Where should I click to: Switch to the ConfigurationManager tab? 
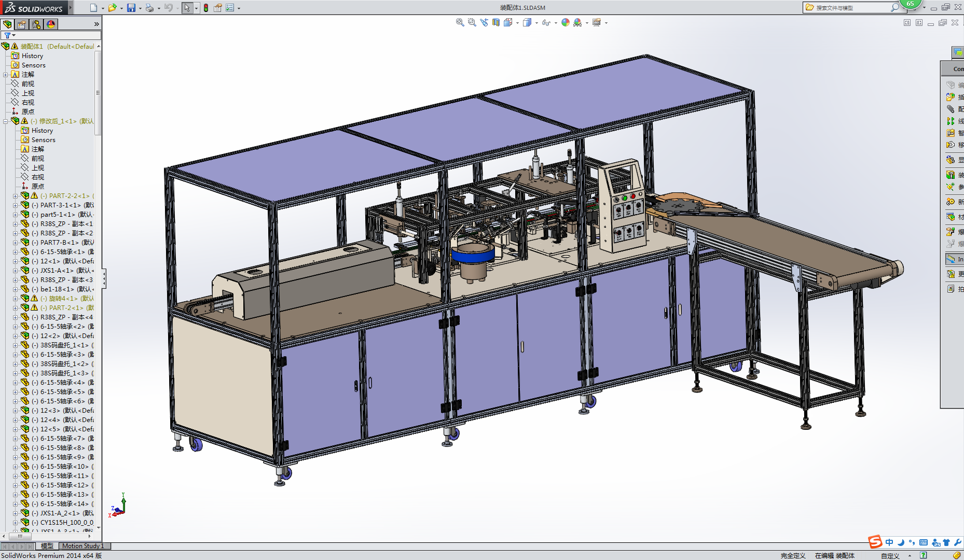[x=36, y=24]
